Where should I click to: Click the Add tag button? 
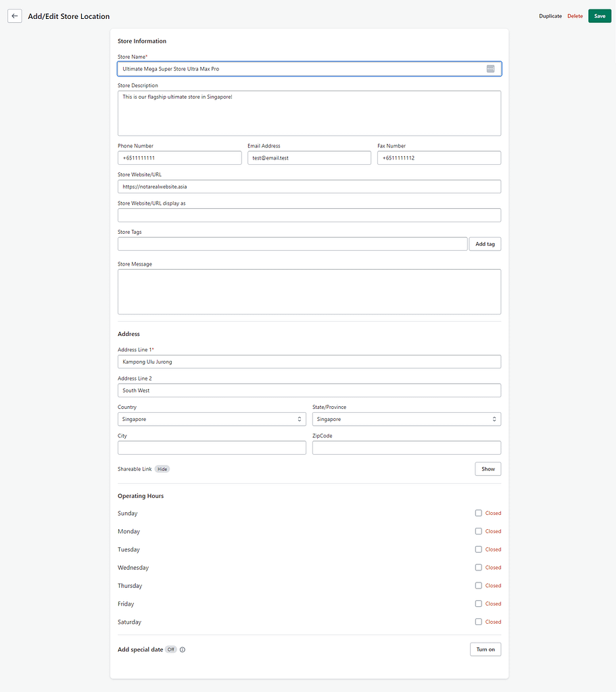485,244
